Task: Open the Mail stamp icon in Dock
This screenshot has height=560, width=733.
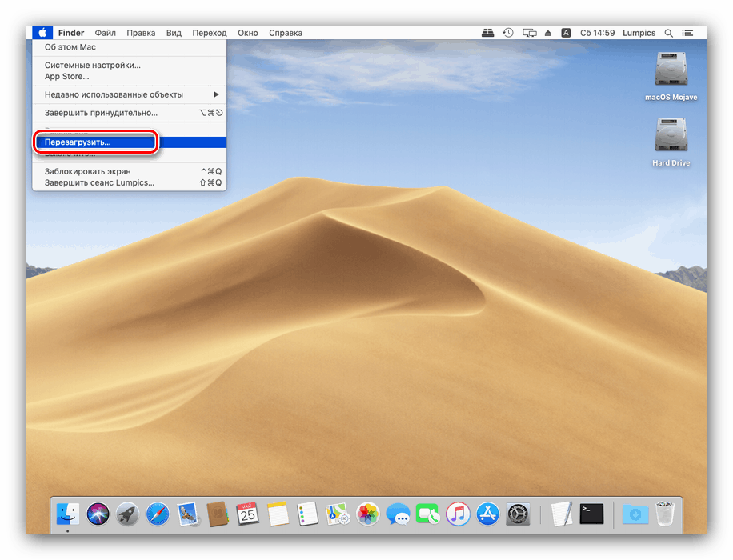Action: click(x=188, y=514)
